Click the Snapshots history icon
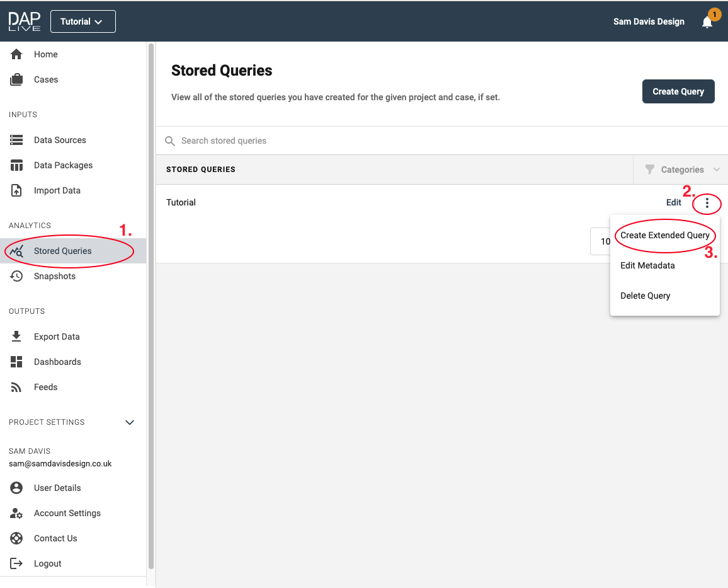728x588 pixels. (x=16, y=276)
